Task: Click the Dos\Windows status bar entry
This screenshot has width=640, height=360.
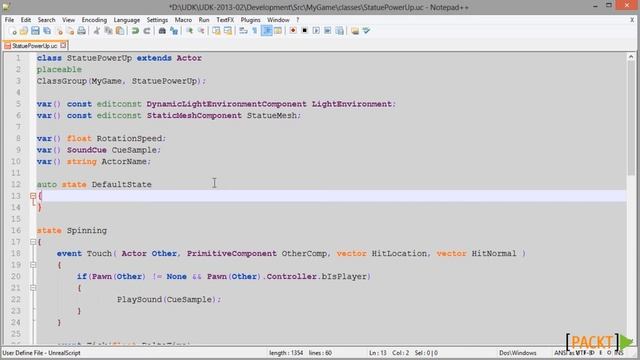Action: coord(518,353)
